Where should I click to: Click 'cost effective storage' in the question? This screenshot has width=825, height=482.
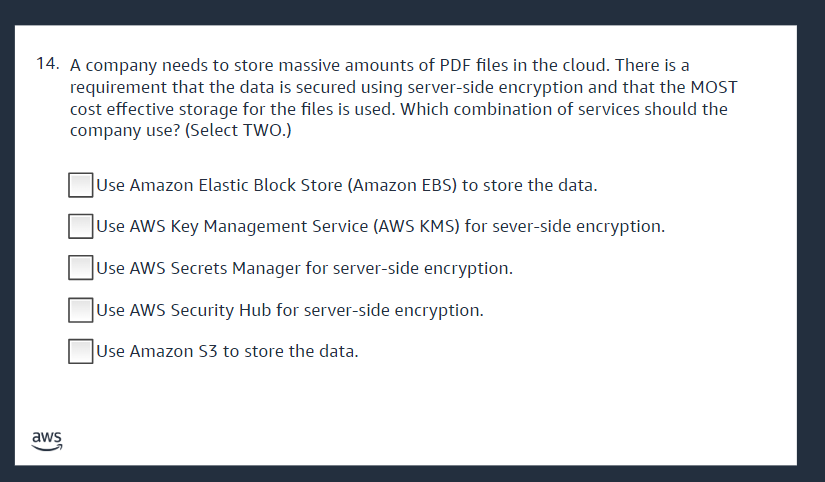(x=154, y=109)
